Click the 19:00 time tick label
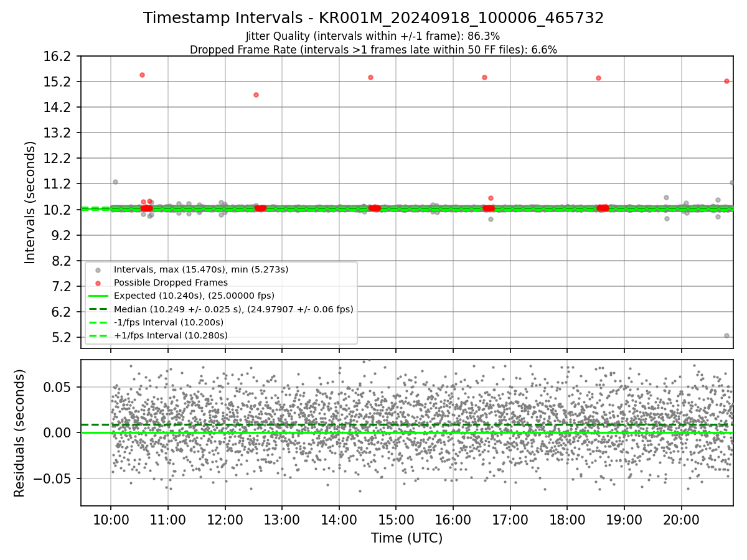 tap(624, 520)
